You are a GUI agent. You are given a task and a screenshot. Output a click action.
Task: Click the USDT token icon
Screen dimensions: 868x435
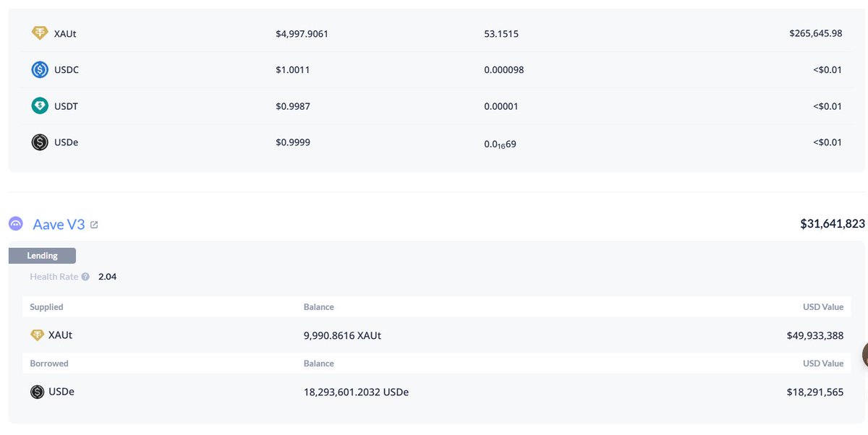pyautogui.click(x=40, y=106)
